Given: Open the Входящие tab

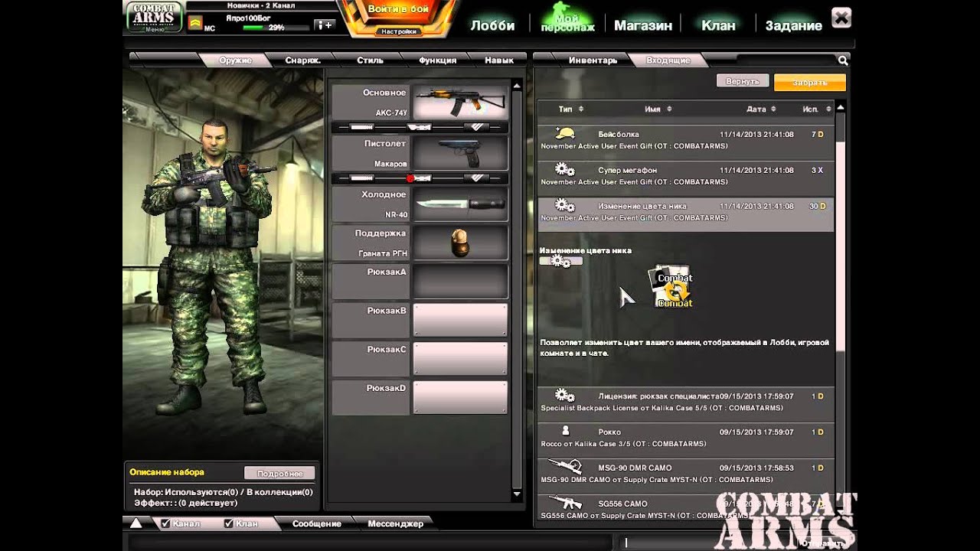Looking at the screenshot, I should tap(668, 60).
